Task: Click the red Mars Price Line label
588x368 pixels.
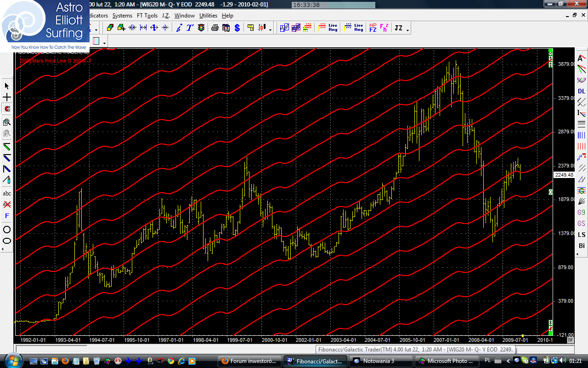Action: pos(55,60)
